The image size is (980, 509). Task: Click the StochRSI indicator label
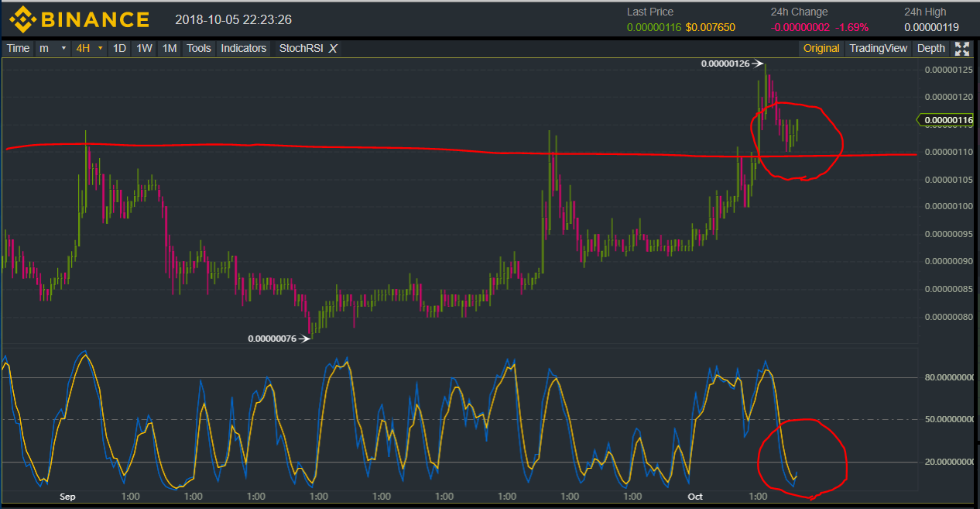click(300, 48)
